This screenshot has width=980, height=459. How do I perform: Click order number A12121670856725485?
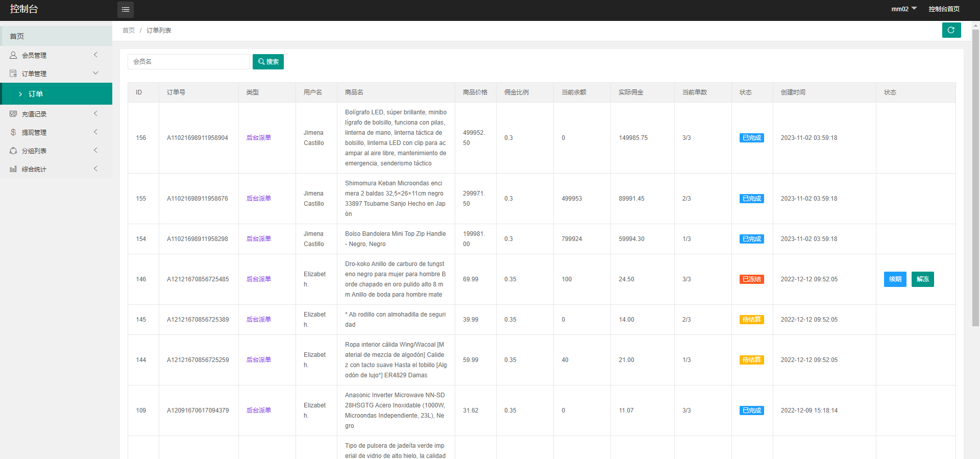pyautogui.click(x=198, y=279)
